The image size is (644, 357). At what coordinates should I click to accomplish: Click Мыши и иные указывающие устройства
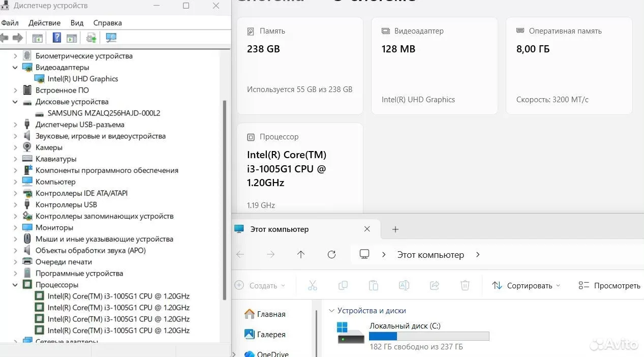tap(104, 239)
